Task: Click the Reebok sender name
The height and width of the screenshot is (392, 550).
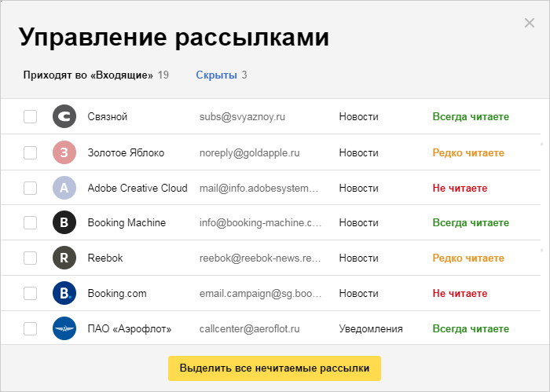Action: tap(105, 258)
